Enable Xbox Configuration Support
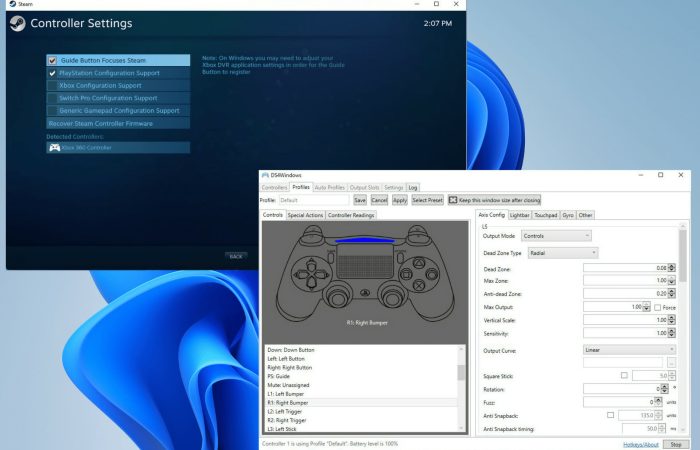The image size is (700, 450). click(x=52, y=85)
